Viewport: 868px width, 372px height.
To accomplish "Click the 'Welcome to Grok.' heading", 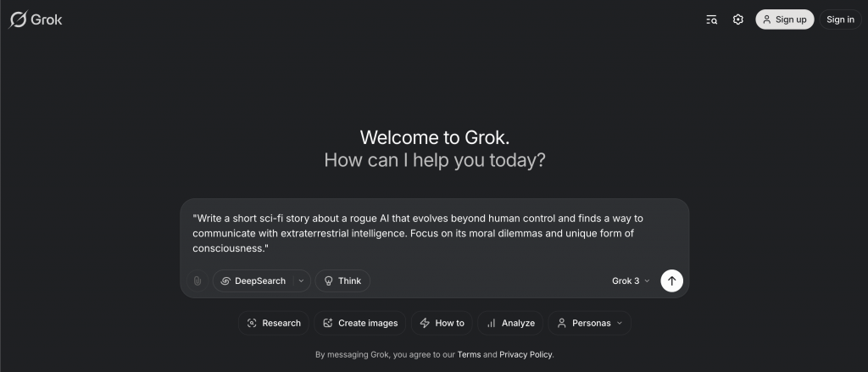I will tap(435, 136).
